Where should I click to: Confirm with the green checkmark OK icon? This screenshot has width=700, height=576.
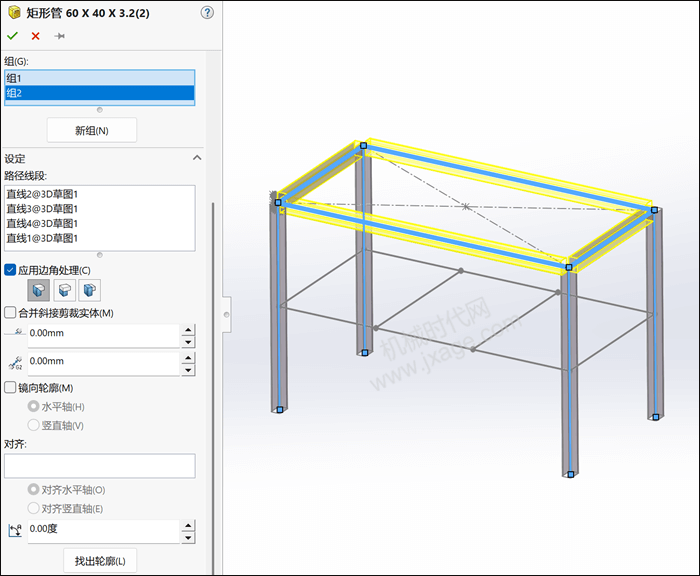(12, 36)
